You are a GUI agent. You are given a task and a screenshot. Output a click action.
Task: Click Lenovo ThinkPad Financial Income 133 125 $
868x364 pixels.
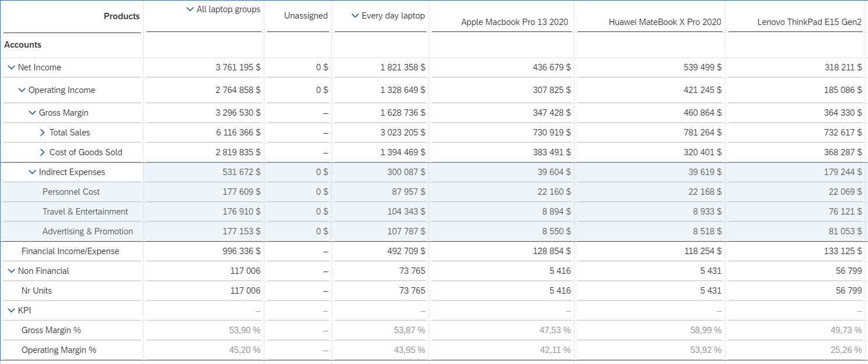pos(843,251)
